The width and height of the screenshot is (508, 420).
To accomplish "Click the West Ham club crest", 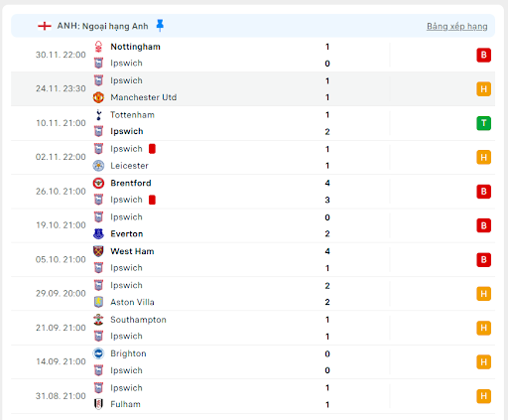I will click(98, 251).
